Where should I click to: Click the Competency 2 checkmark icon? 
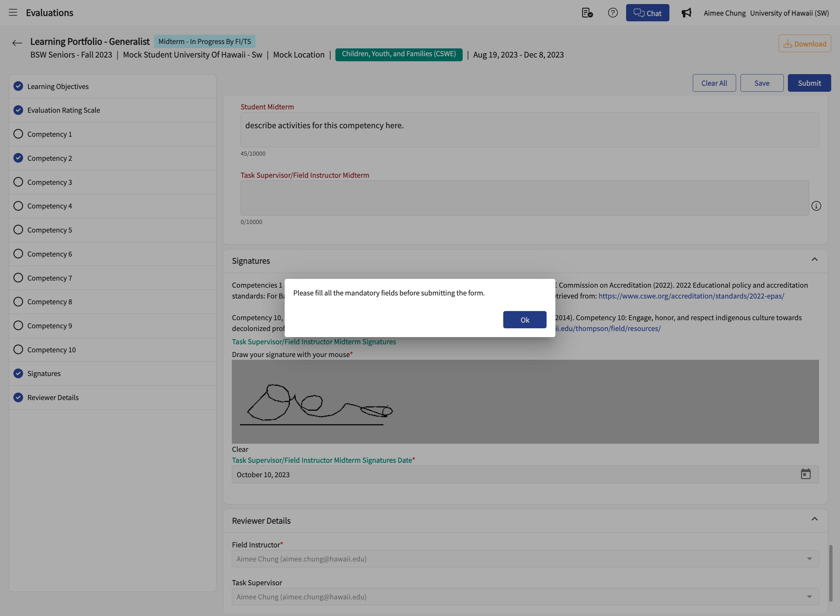(18, 158)
